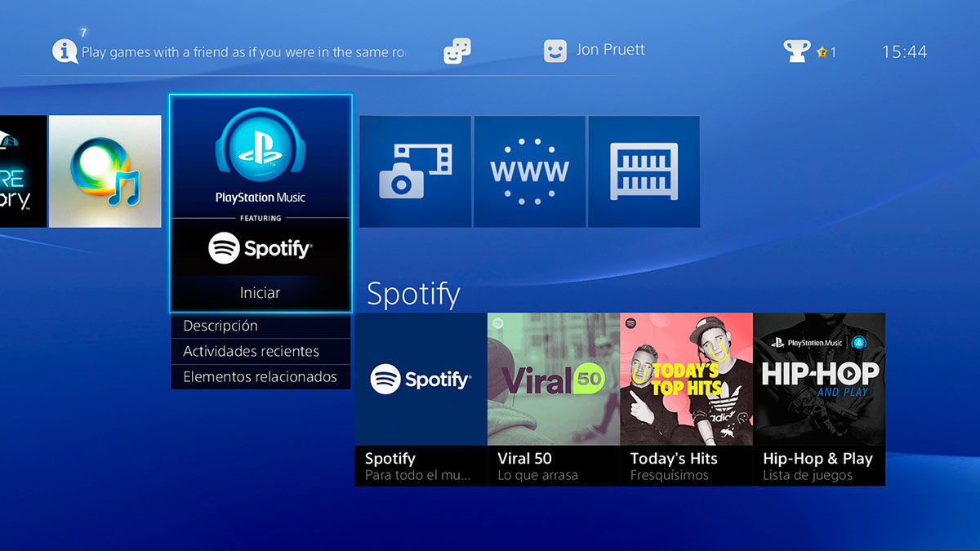Open the Descripción menu entry

[x=261, y=326]
